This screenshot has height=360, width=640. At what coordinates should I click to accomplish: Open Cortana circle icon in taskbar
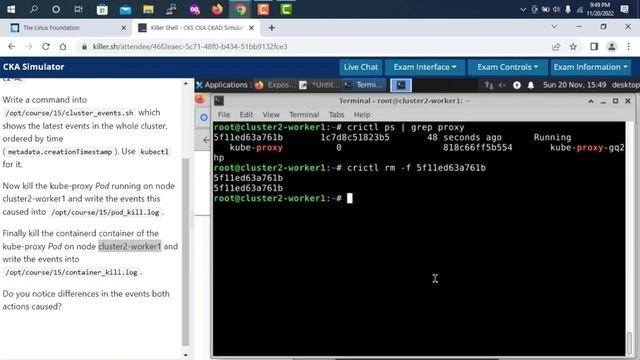click(x=56, y=9)
